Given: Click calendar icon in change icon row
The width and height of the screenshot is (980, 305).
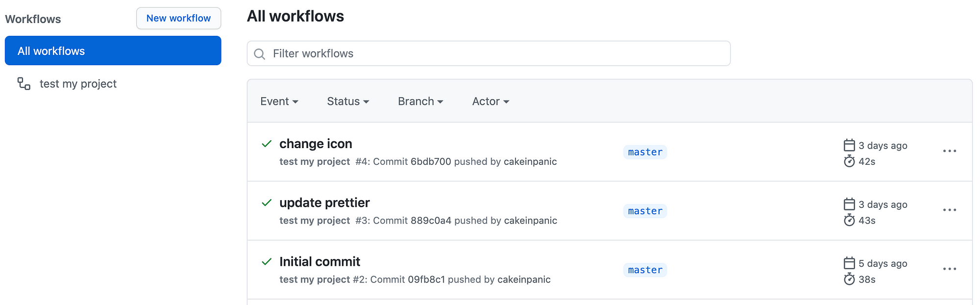Looking at the screenshot, I should click(x=849, y=145).
